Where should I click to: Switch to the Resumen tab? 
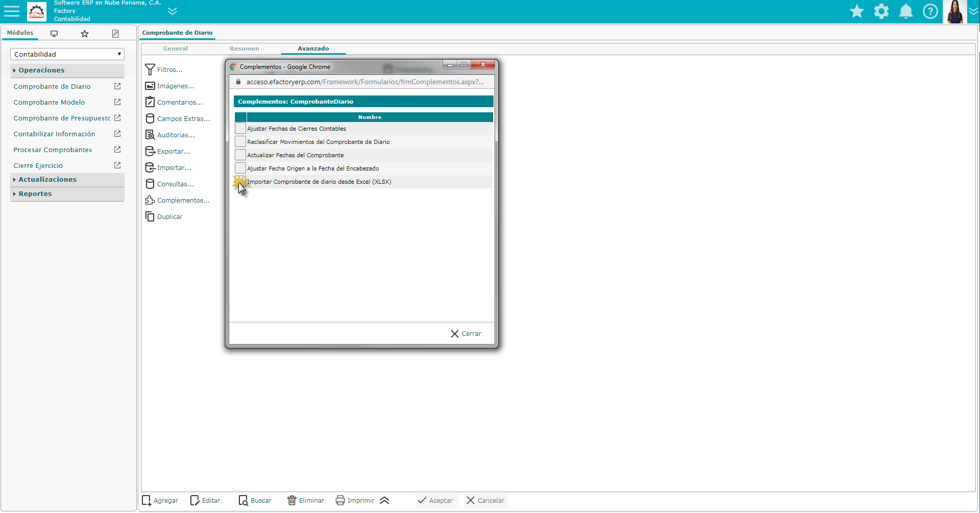pos(244,48)
